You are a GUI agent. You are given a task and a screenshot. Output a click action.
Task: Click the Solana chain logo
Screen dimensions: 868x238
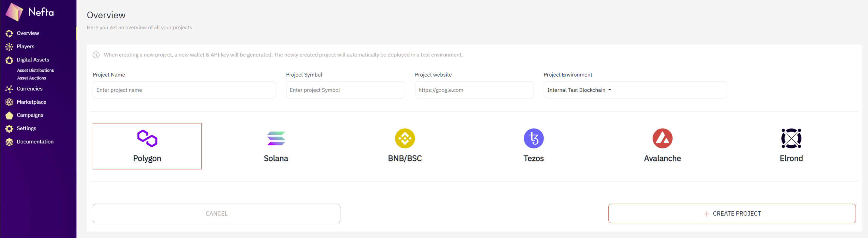point(276,138)
